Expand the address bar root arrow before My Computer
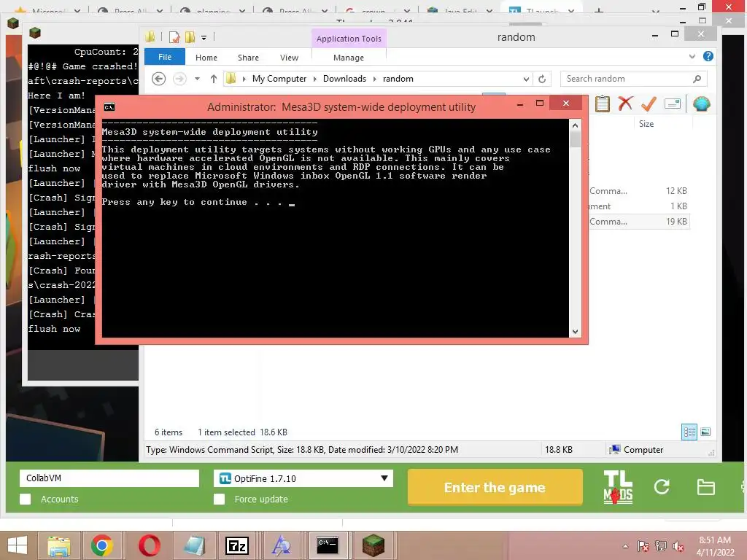The image size is (747, 560). pyautogui.click(x=244, y=79)
